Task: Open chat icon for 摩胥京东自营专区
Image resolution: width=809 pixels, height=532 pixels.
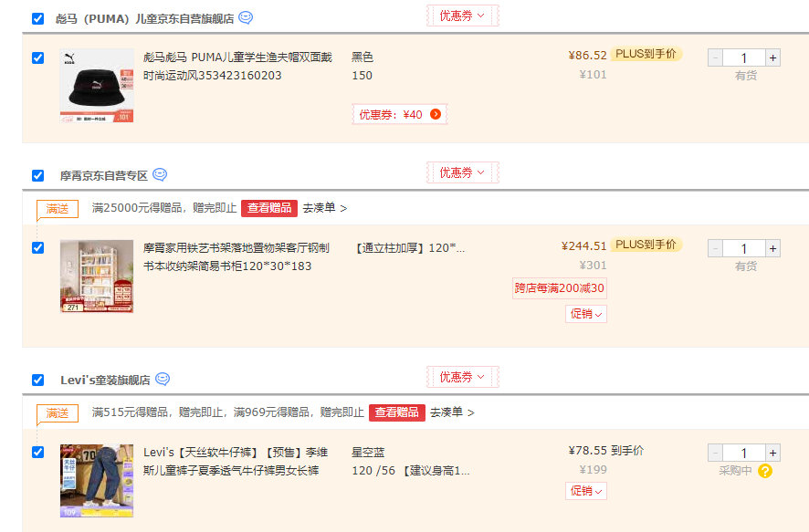Action: pos(160,175)
